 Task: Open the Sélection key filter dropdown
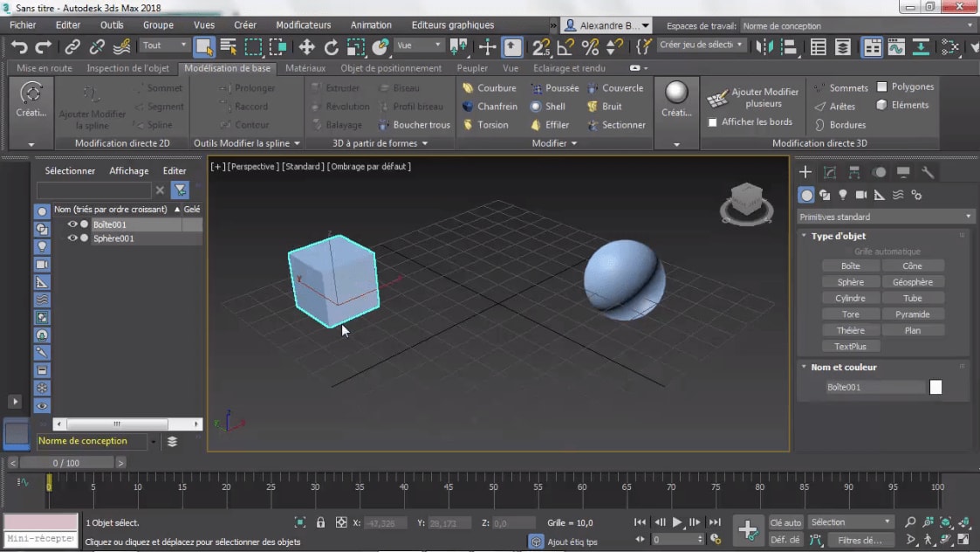tap(851, 522)
